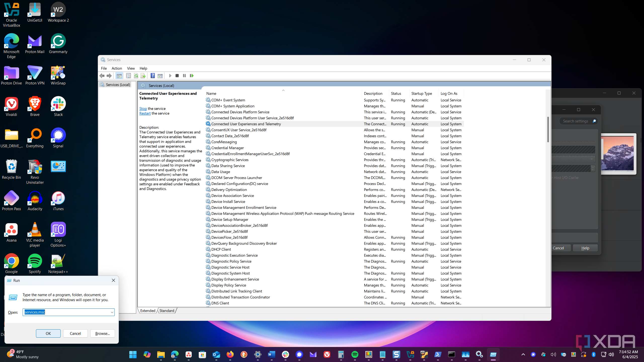
Task: Toggle Show/Hide Console Tree icon
Action: (x=119, y=76)
